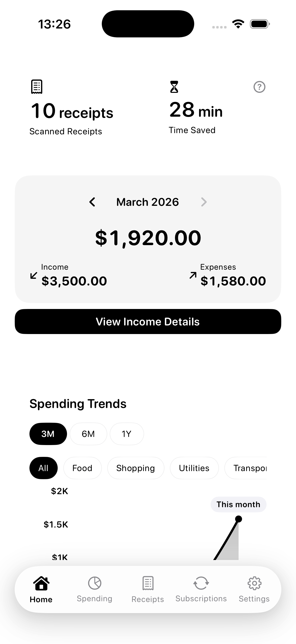Viewport: 296px width, 644px height.
Task: Filter spending trends by Shopping
Action: pyautogui.click(x=136, y=468)
